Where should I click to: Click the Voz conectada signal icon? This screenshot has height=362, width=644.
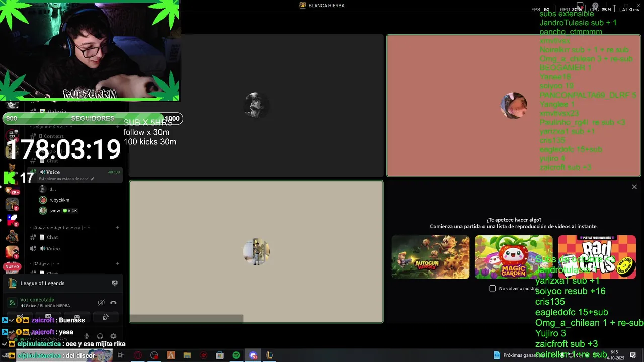12,302
